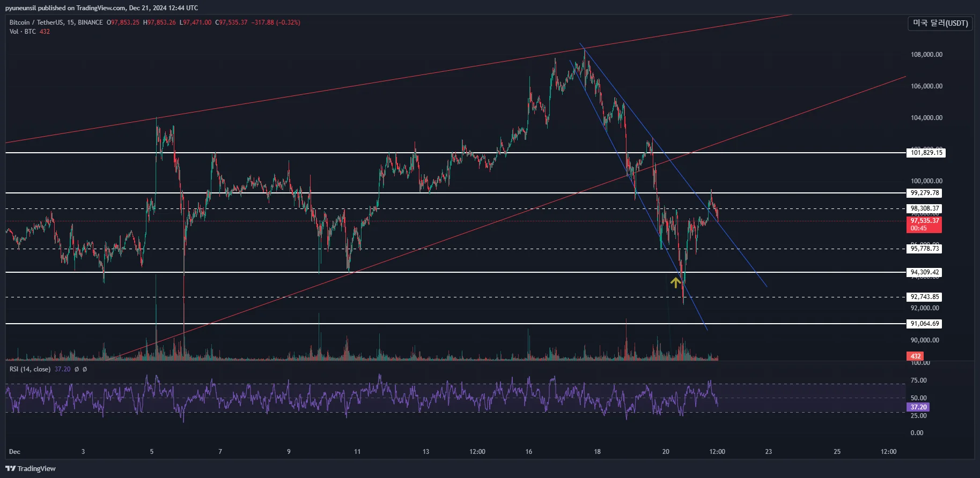
Task: Select the 99,279.78 price level label
Action: pyautogui.click(x=925, y=193)
